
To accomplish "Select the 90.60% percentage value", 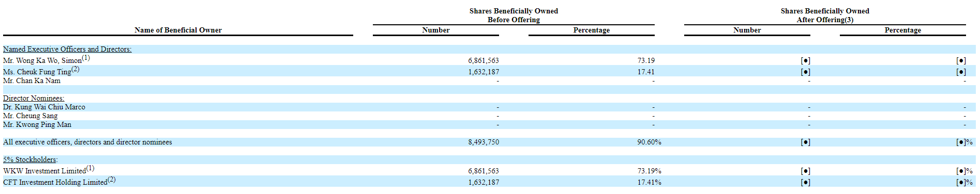I will 649,142.
